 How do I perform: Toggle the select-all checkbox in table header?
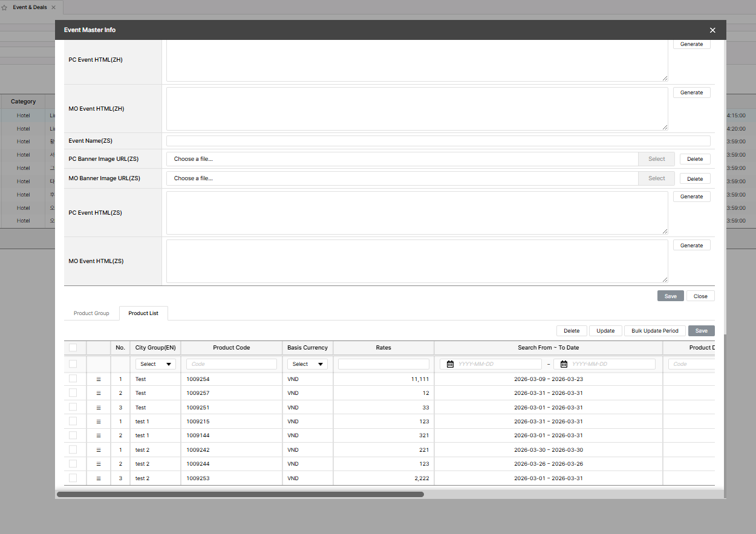tap(73, 348)
